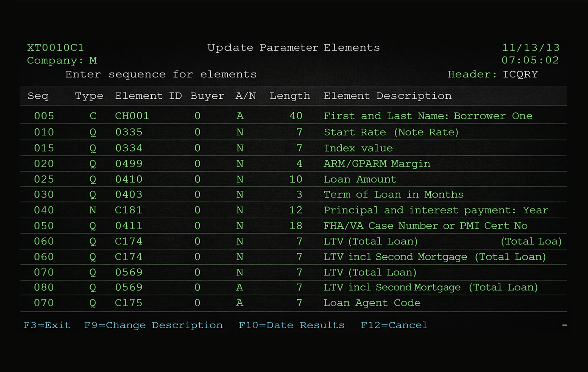The image size is (588, 372).
Task: Click the Length column header
Action: (x=290, y=96)
